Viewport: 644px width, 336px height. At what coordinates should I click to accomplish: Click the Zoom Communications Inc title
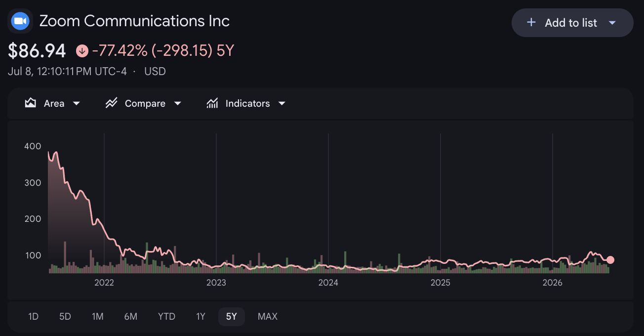coord(134,21)
